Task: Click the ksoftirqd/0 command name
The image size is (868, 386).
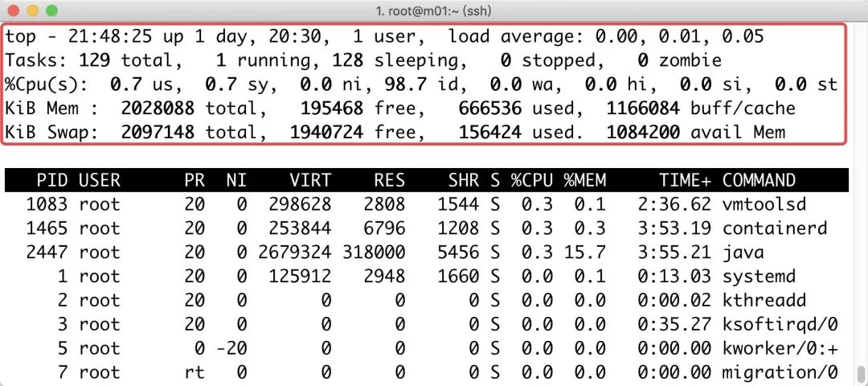Action: click(x=780, y=325)
